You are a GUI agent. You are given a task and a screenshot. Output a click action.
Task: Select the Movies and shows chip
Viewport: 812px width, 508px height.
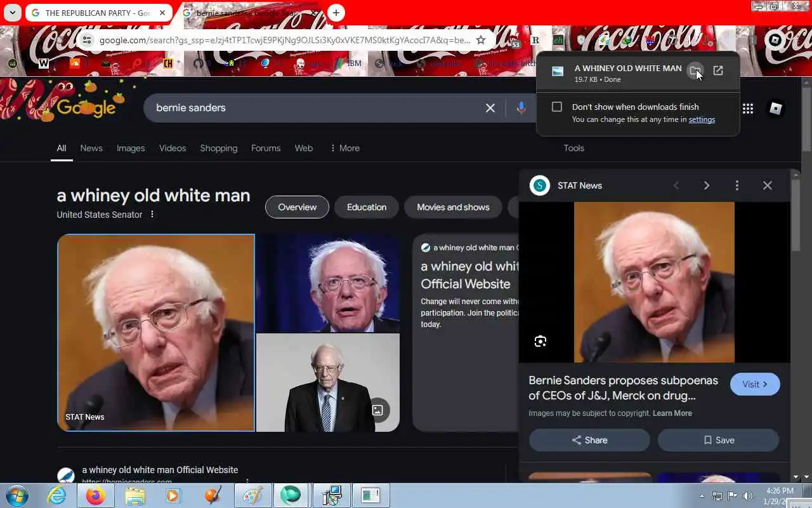coord(453,207)
